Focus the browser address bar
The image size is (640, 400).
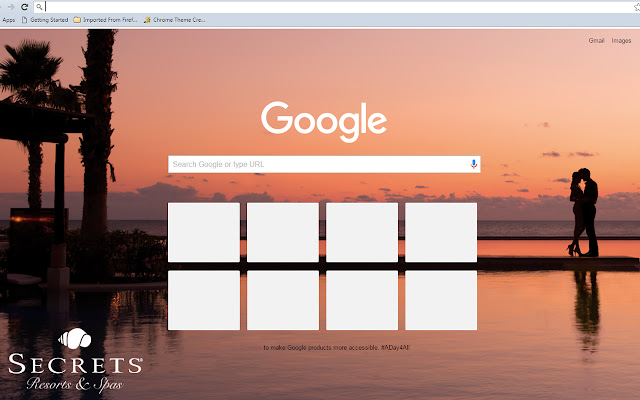click(x=339, y=7)
